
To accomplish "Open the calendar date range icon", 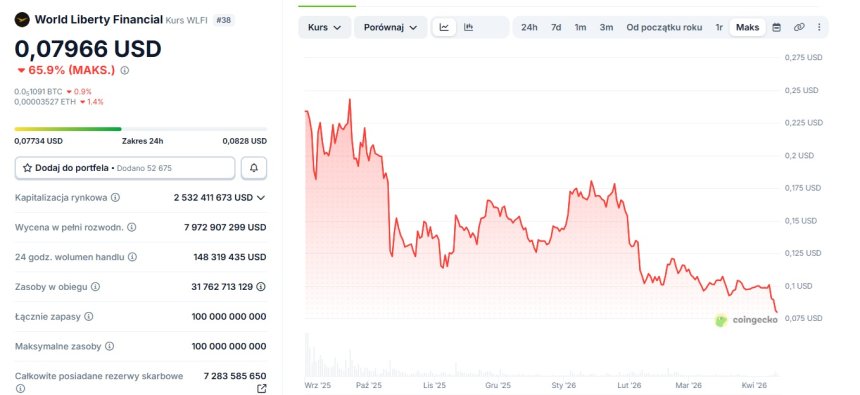I will (777, 27).
